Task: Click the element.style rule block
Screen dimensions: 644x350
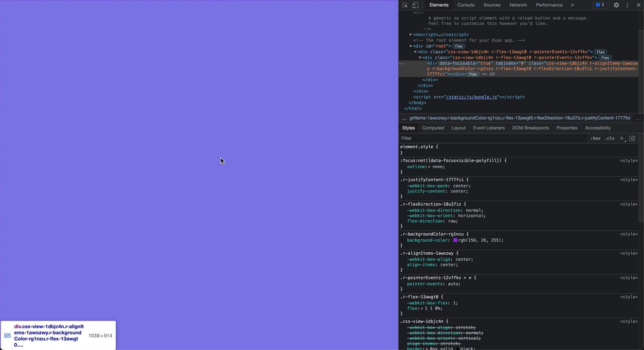Action: pyautogui.click(x=519, y=150)
